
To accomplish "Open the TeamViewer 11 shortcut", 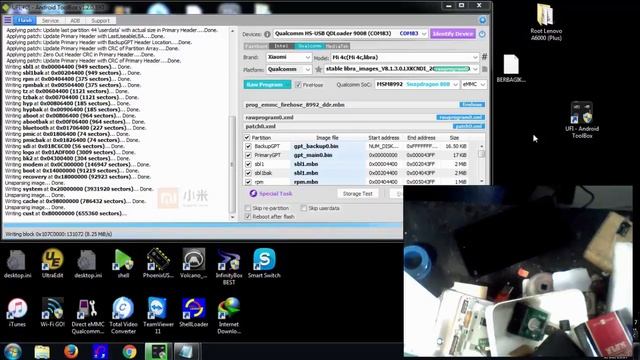I will tap(158, 316).
